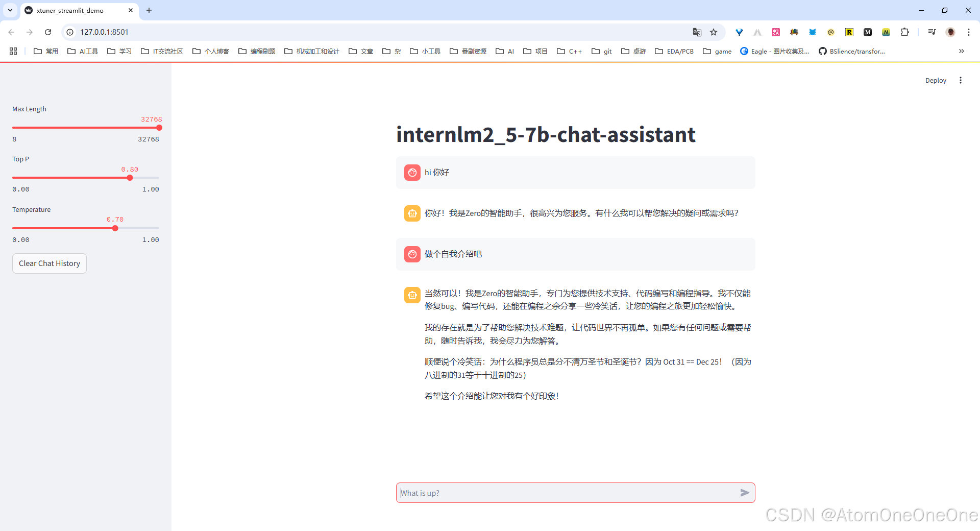Click the internlm2_5-7b-chat-assistant heading

(x=546, y=135)
